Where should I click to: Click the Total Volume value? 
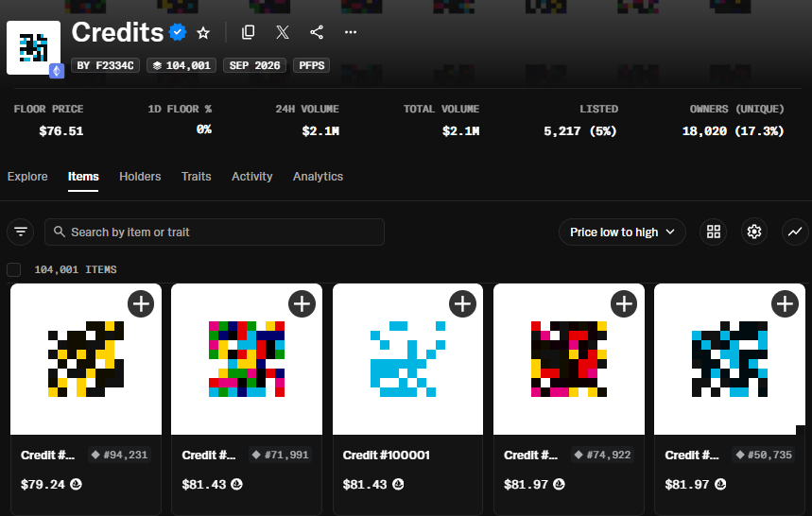coord(461,131)
